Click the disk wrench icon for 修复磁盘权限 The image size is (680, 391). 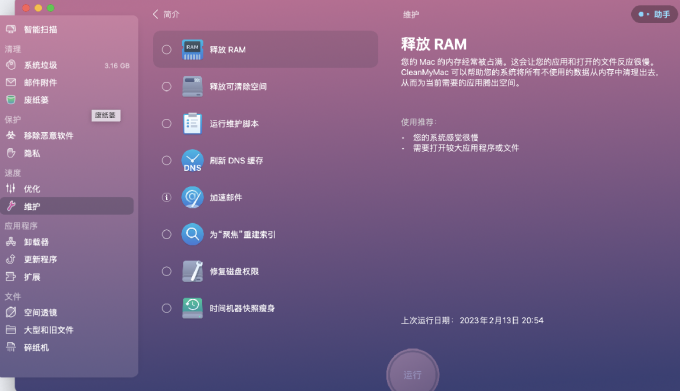click(x=192, y=271)
